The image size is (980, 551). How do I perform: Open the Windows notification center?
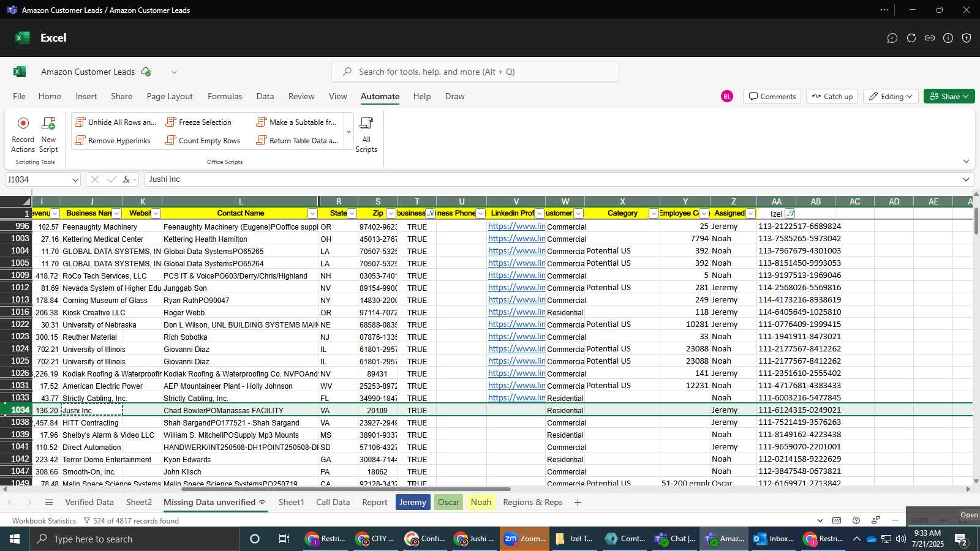tap(961, 539)
